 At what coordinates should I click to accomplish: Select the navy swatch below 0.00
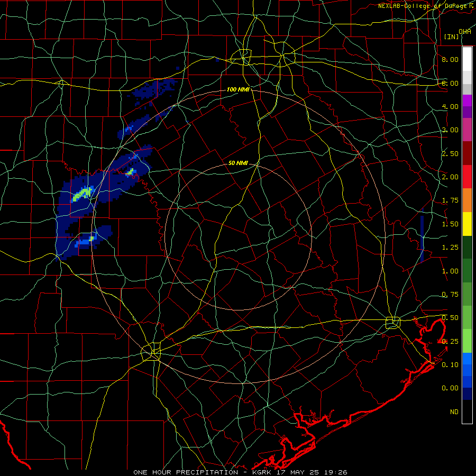467,393
